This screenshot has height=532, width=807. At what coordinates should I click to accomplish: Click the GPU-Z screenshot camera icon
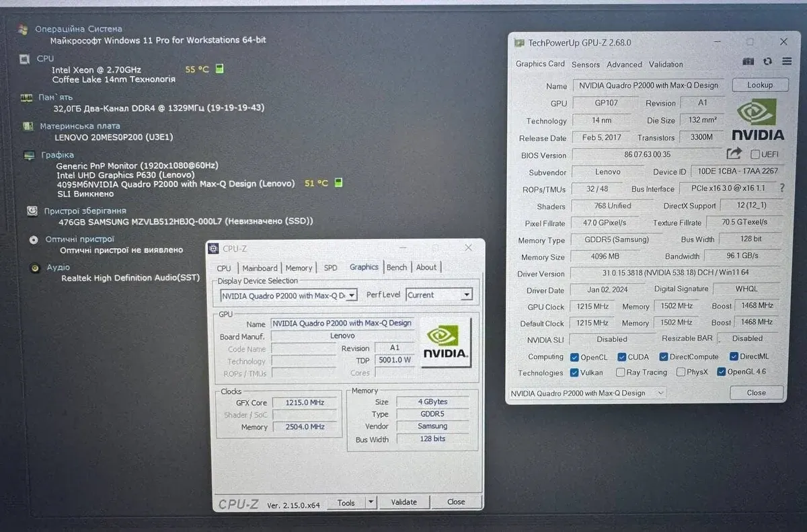(748, 62)
